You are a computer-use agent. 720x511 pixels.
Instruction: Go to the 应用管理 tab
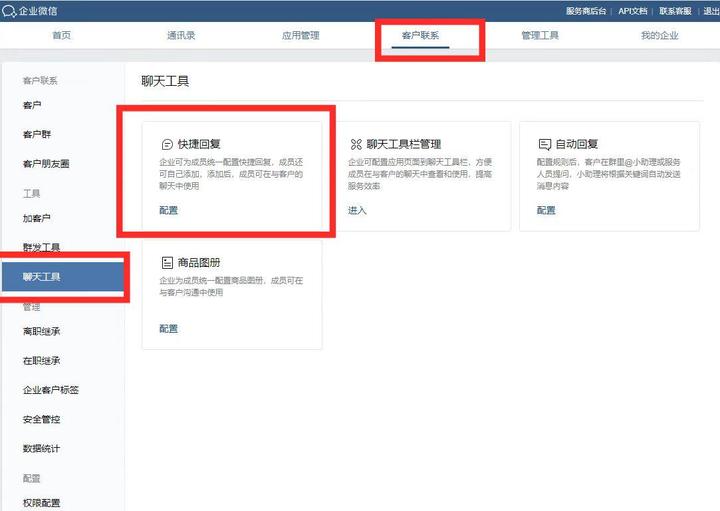coord(300,36)
